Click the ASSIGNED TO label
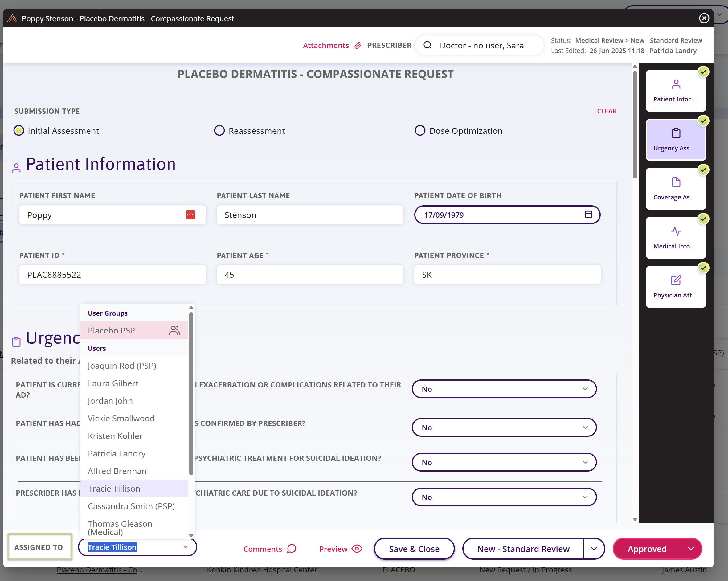Viewport: 728px width, 581px height. coord(39,547)
